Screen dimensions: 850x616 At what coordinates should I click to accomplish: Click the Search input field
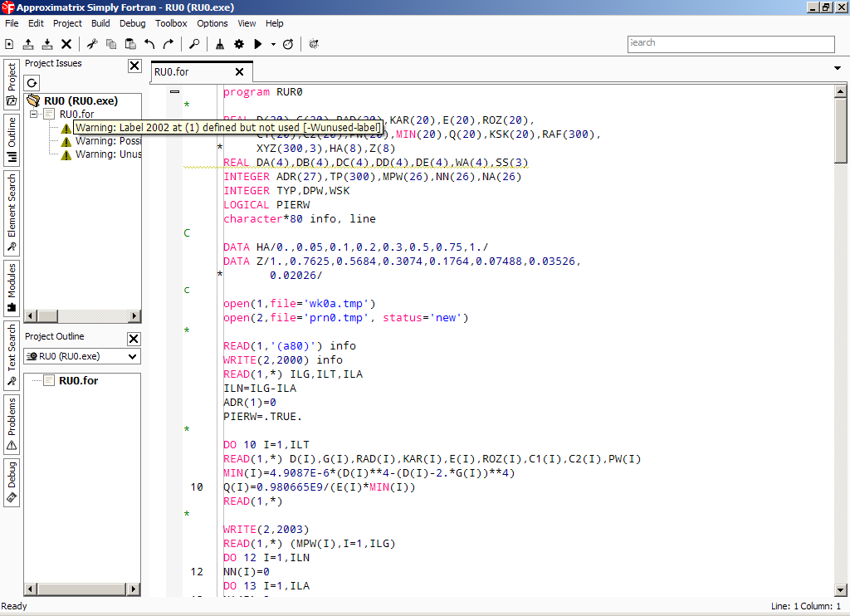pos(730,44)
